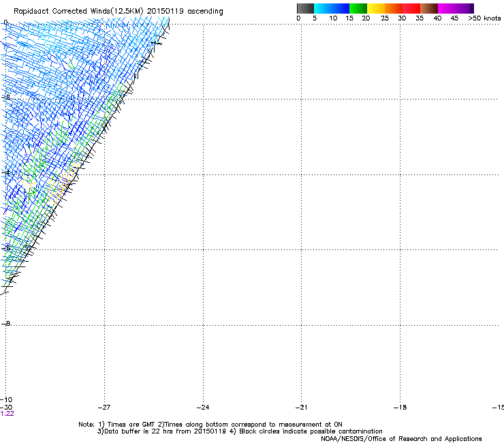Click the purple '1:22' time stamp
Viewport: 504px width, 443px height.
click(x=7, y=414)
